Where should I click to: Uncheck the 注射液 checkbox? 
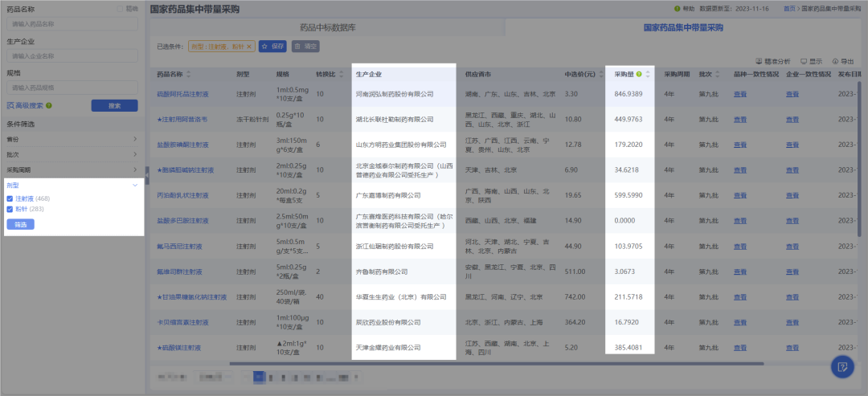pos(10,198)
